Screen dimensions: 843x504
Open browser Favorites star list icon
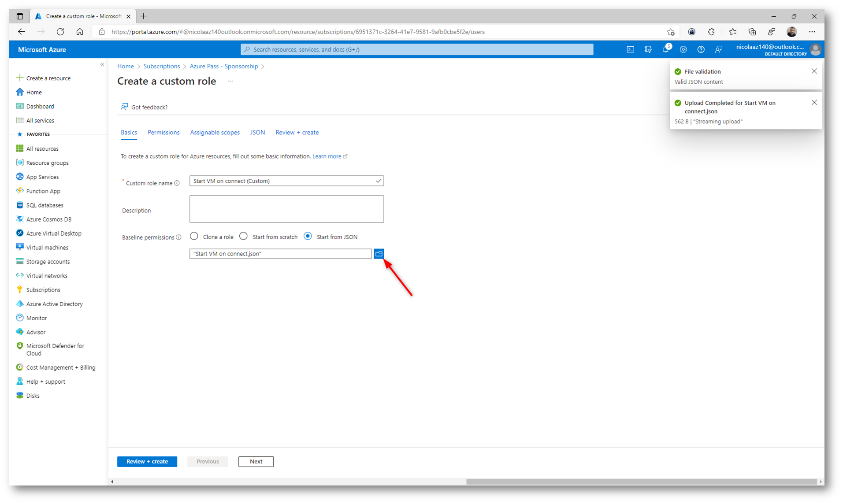pyautogui.click(x=732, y=32)
